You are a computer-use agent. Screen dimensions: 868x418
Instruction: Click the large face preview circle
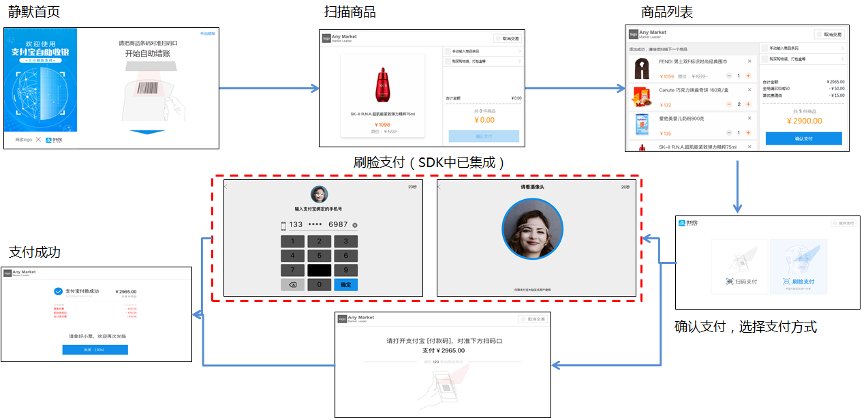[533, 230]
